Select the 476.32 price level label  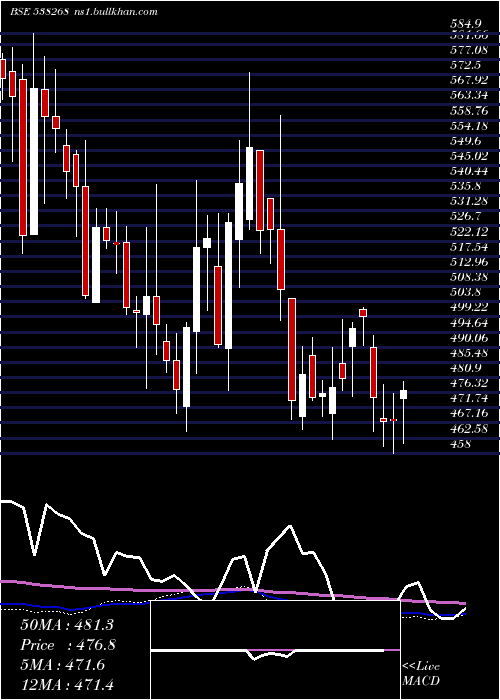pyautogui.click(x=468, y=383)
